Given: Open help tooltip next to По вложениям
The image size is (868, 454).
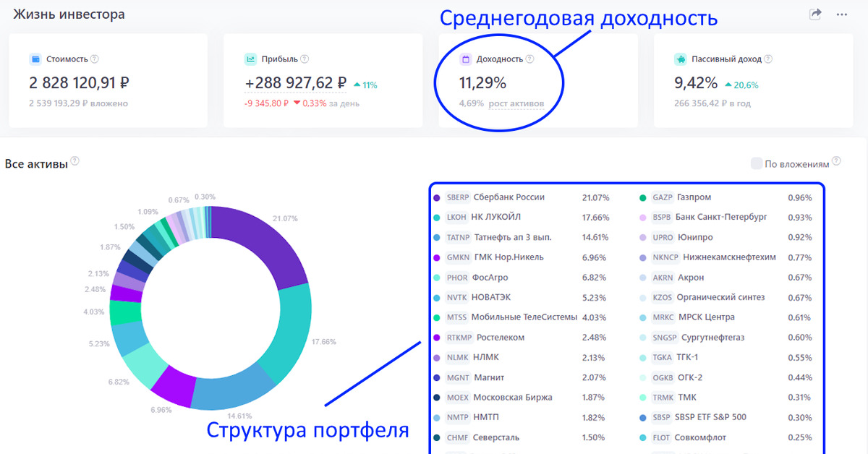Looking at the screenshot, I should [x=837, y=160].
